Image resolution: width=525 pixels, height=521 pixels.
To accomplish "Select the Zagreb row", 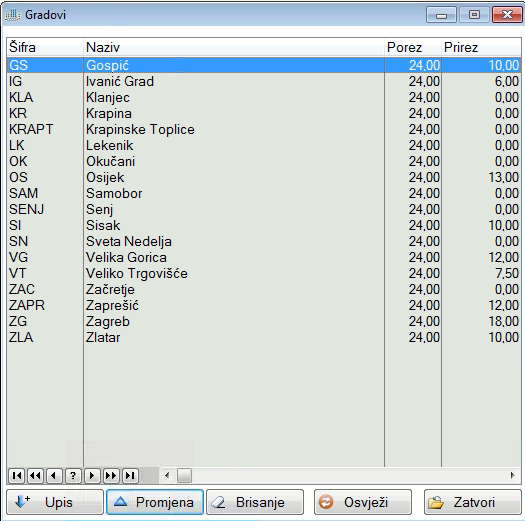I will pos(264,321).
